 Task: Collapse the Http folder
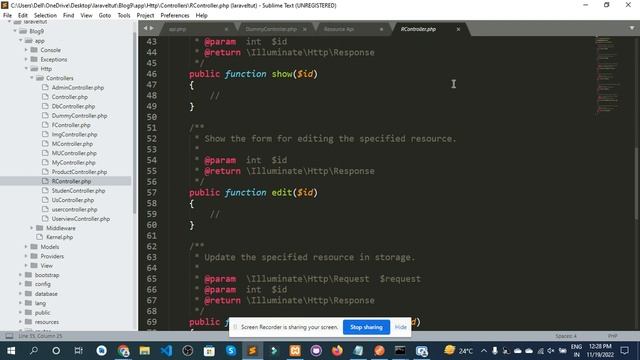26,69
